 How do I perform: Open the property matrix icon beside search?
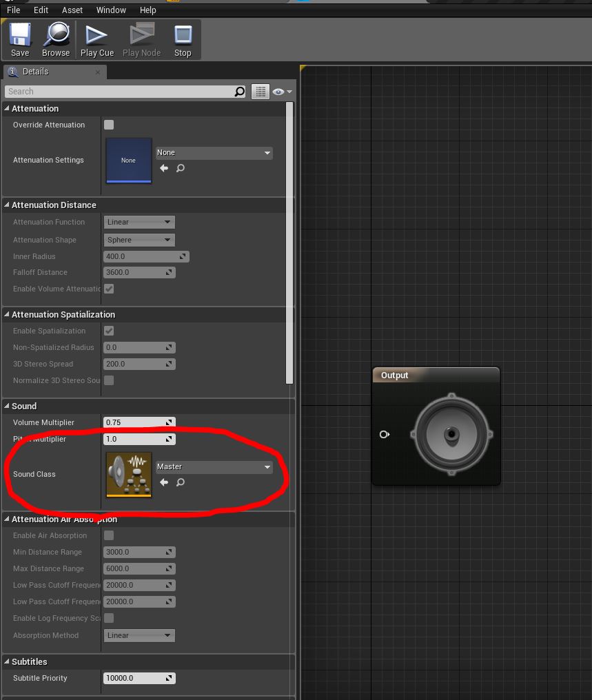(x=260, y=91)
